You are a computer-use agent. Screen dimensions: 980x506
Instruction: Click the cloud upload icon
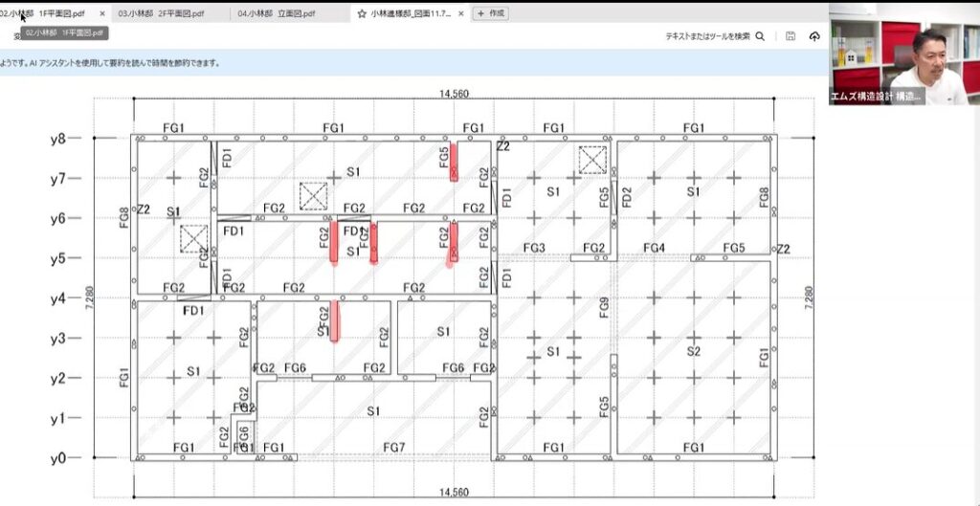pyautogui.click(x=814, y=36)
